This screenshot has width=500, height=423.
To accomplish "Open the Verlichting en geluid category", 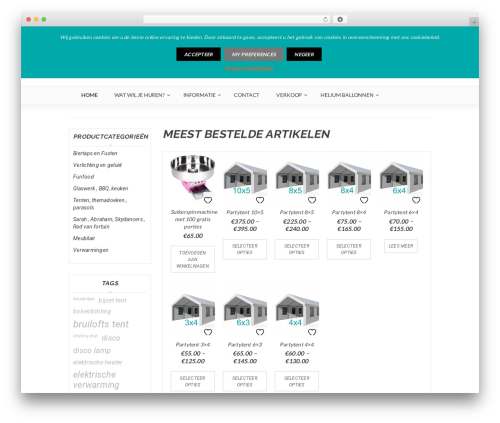I will pos(97,165).
